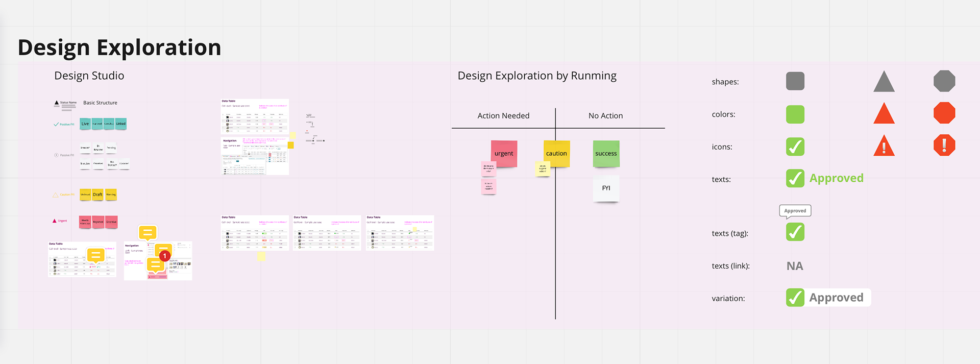Open the Navigation card with notification badge
The image size is (980, 364).
[x=158, y=261]
